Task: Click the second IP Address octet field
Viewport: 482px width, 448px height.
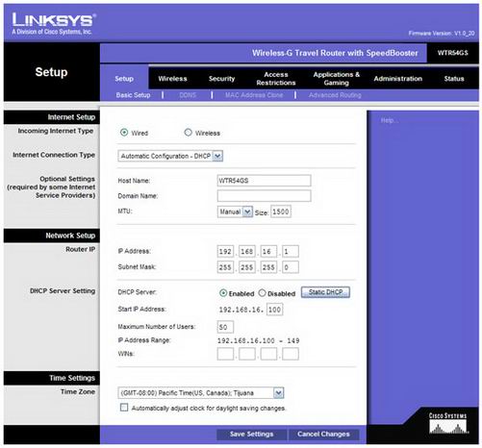Action: [247, 252]
